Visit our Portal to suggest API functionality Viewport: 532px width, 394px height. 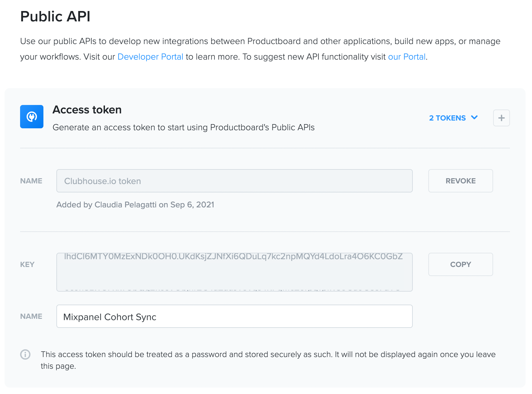tap(407, 57)
